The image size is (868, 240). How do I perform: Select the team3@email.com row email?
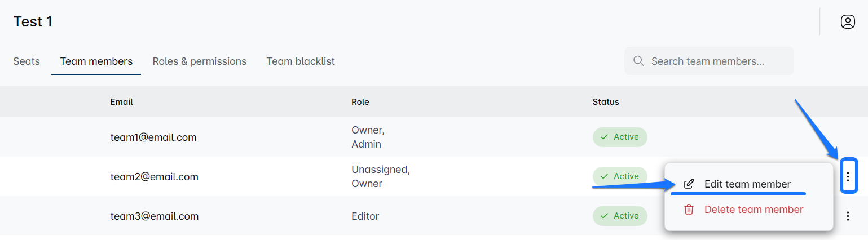155,216
